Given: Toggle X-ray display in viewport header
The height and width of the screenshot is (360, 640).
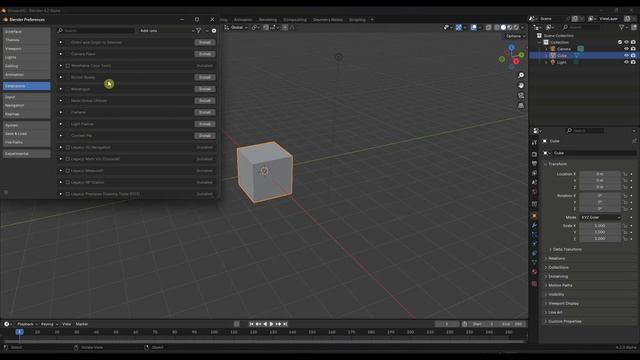Looking at the screenshot, I should [488, 27].
